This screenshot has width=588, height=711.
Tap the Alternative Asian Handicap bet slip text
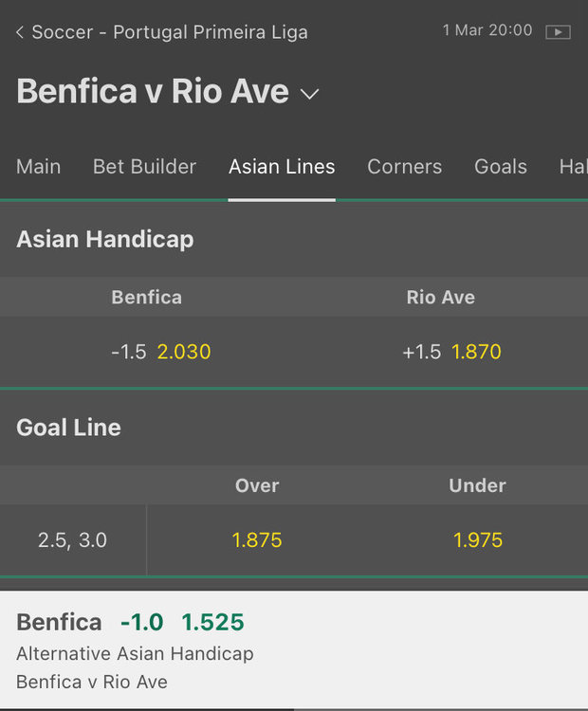tap(135, 654)
